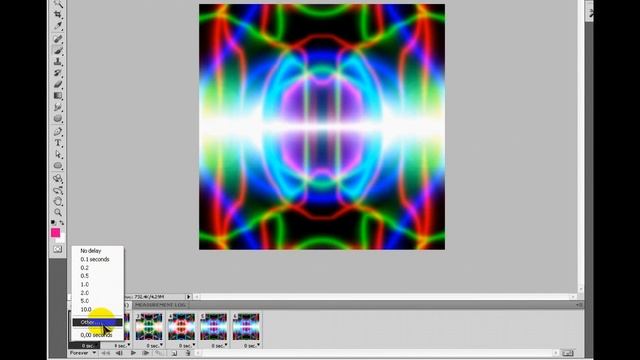
Task: Open the animation panel options menu
Action: [579, 305]
